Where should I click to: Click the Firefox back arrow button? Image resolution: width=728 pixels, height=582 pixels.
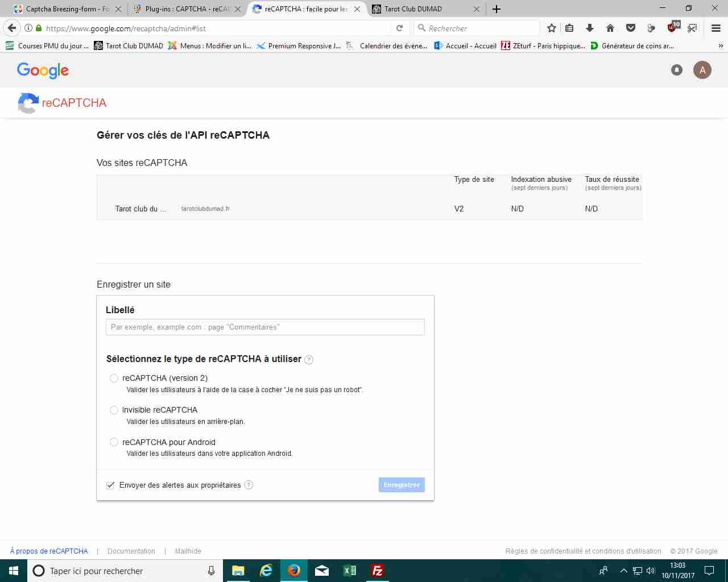pyautogui.click(x=12, y=28)
